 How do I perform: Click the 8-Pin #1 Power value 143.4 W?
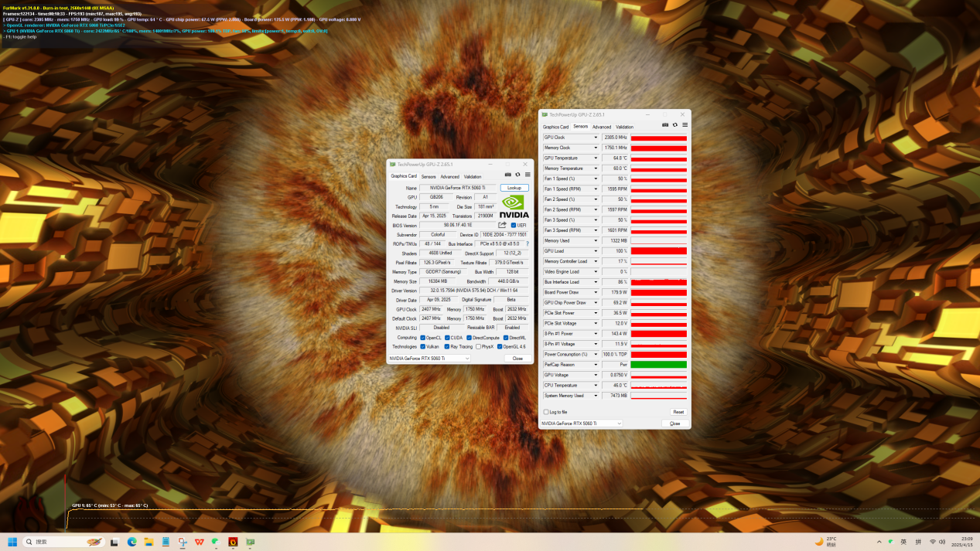pos(616,334)
